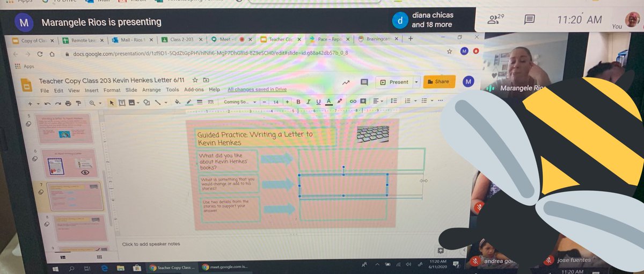
Task: Open the New slide layout dropdown arrow
Action: [x=38, y=104]
